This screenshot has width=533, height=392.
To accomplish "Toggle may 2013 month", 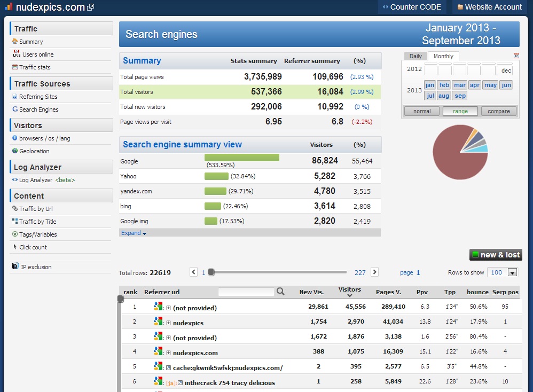I will (x=490, y=85).
